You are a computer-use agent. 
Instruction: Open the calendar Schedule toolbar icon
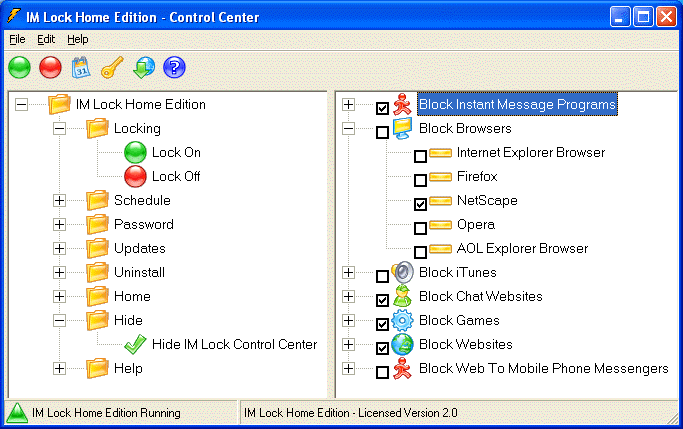pos(81,68)
